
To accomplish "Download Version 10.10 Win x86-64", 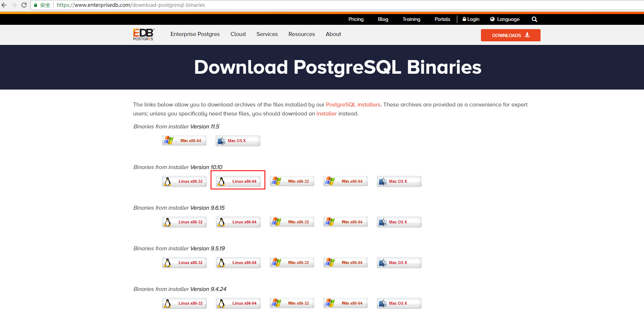I will point(345,181).
